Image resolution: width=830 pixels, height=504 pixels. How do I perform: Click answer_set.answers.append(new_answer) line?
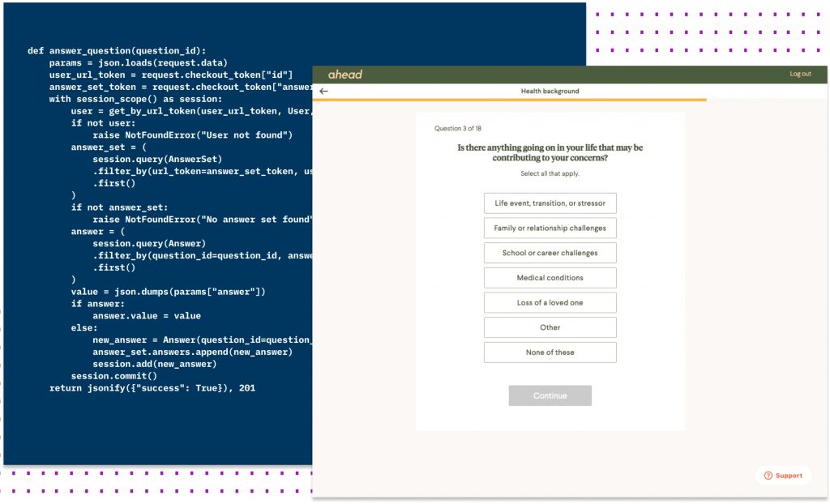(x=193, y=352)
